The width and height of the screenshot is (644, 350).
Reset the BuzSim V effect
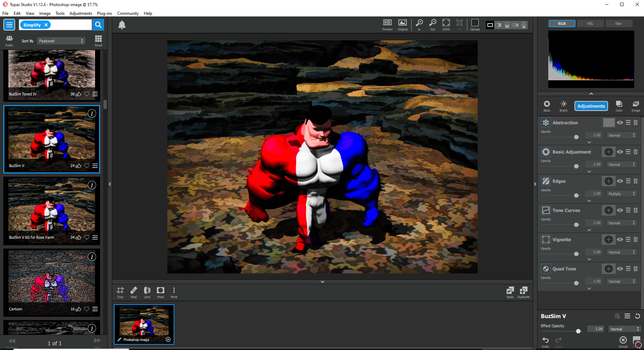coord(637,316)
